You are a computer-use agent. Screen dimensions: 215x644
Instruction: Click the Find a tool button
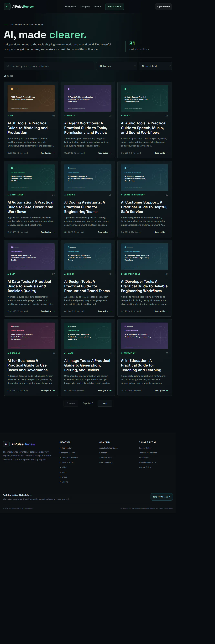115,6
